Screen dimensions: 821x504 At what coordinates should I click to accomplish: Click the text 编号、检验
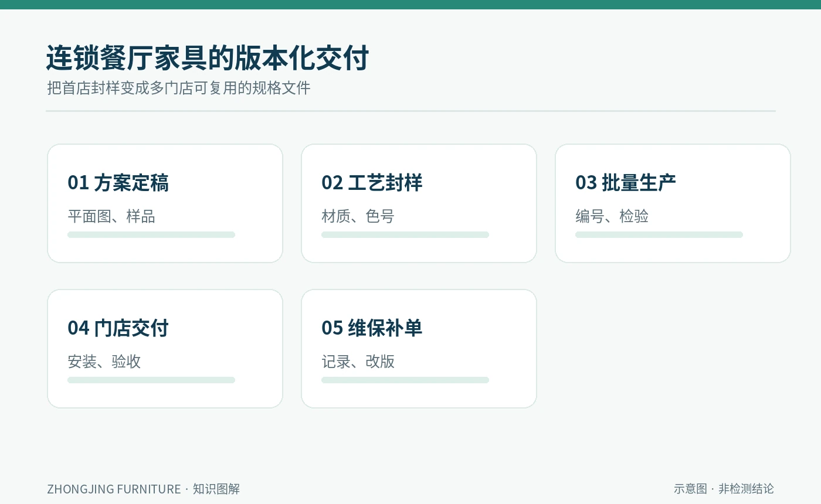click(x=612, y=216)
